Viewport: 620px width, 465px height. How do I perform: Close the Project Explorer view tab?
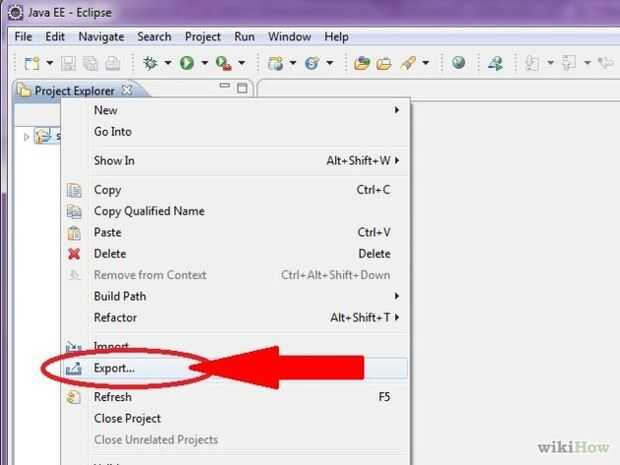[x=127, y=90]
